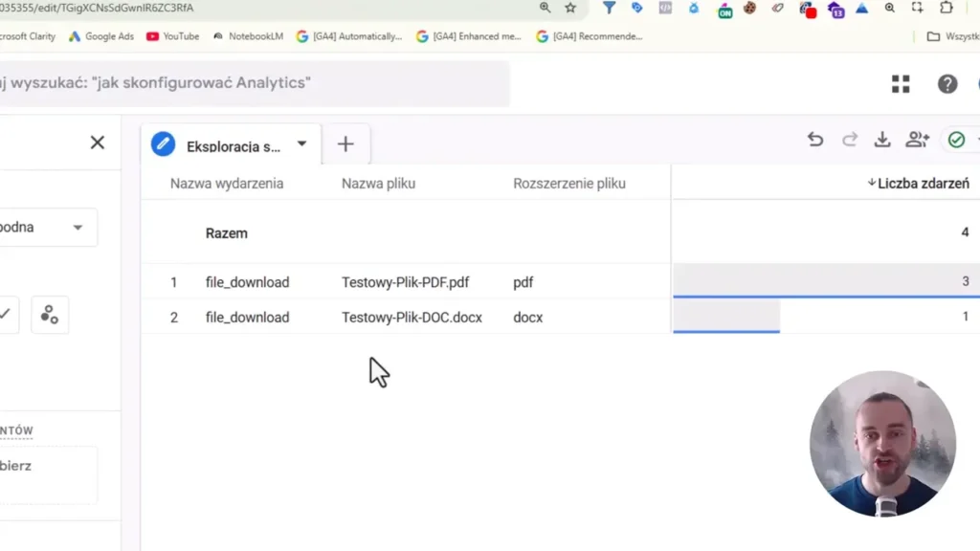Open the all bookmarks folder
Screen dimensions: 980x551
952,36
